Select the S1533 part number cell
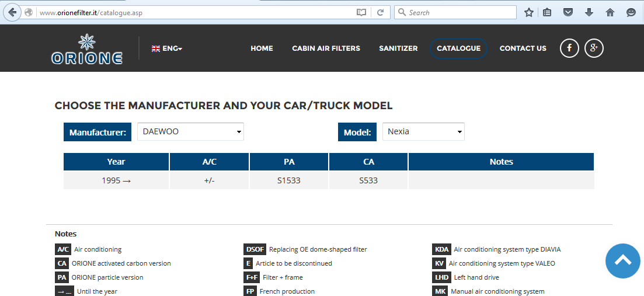The image size is (644, 296). (289, 180)
